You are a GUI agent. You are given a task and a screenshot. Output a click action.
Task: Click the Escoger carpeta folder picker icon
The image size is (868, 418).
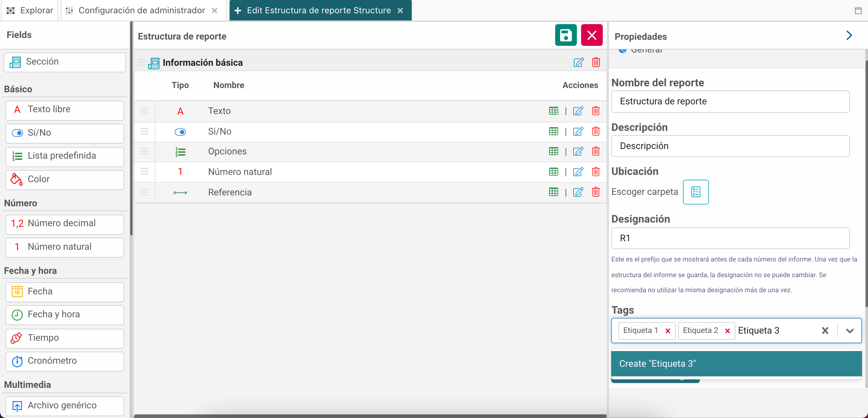(x=696, y=192)
